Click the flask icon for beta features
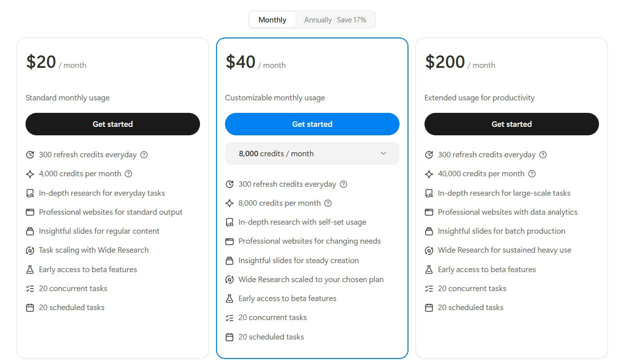The image size is (626, 364). tap(29, 269)
